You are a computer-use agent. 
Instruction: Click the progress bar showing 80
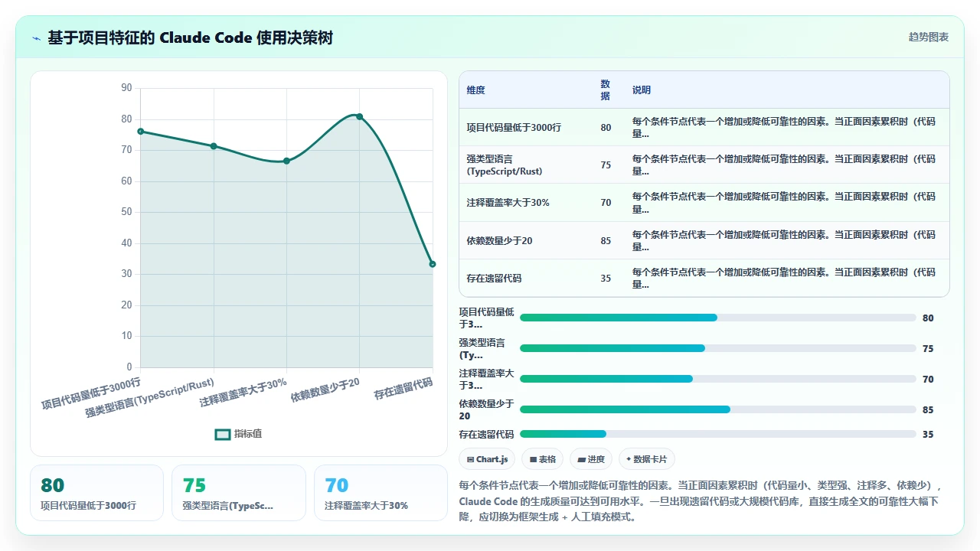pos(717,318)
